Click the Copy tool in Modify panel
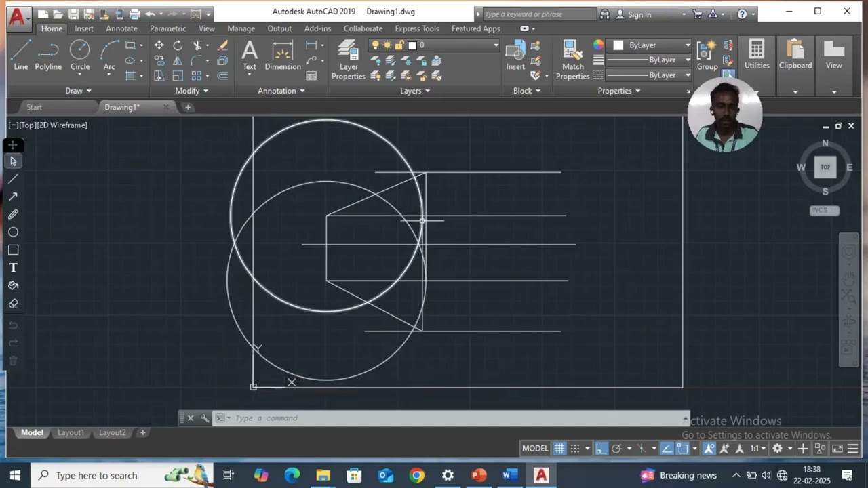 (x=159, y=60)
